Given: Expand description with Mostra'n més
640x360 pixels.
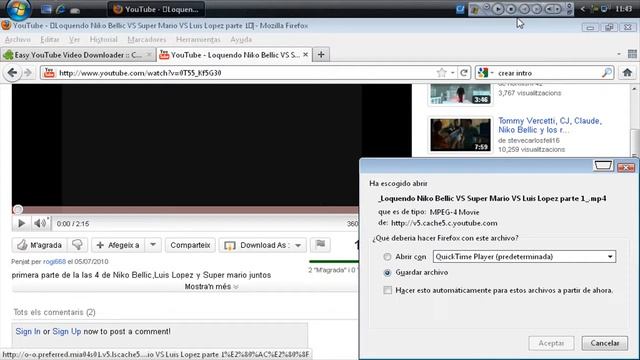Looking at the screenshot, I should click(x=211, y=287).
